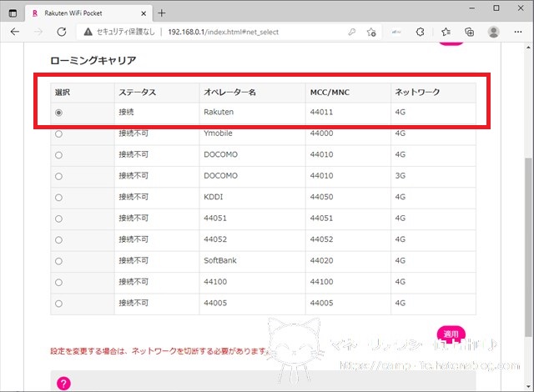Screen dimensions: 534x392
Task: Select the 44051 carrier radio button
Action: pyautogui.click(x=58, y=219)
